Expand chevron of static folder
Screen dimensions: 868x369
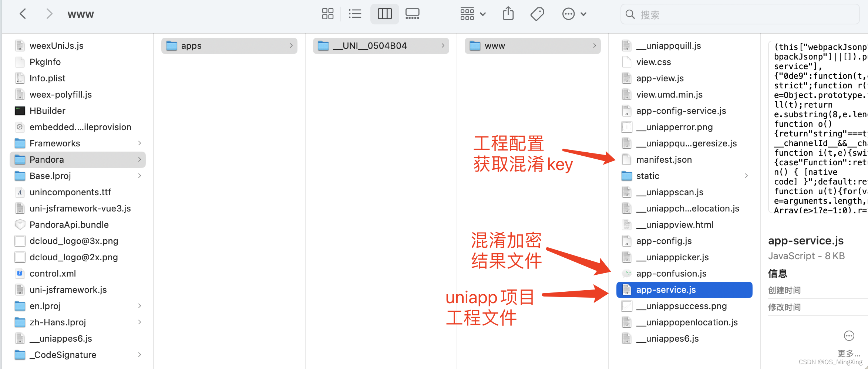[746, 176]
